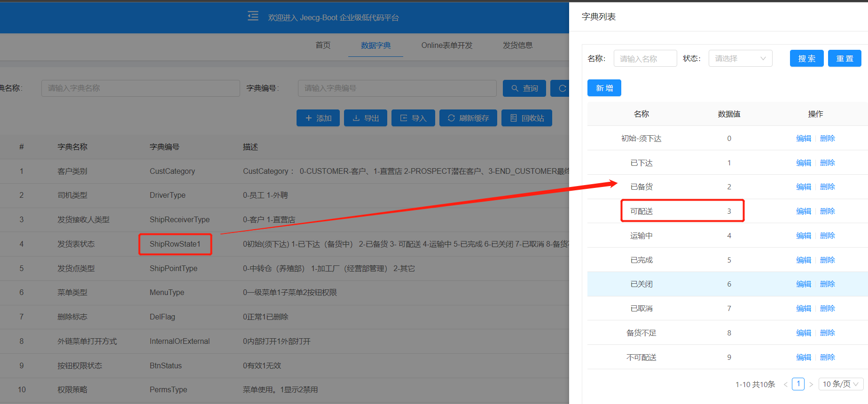Click the 搜索 button in dictionary panel
The width and height of the screenshot is (868, 404).
coord(807,58)
